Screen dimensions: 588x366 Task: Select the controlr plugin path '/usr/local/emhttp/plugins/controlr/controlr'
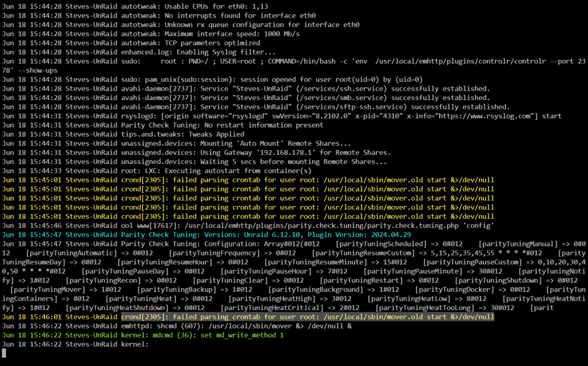(460, 61)
